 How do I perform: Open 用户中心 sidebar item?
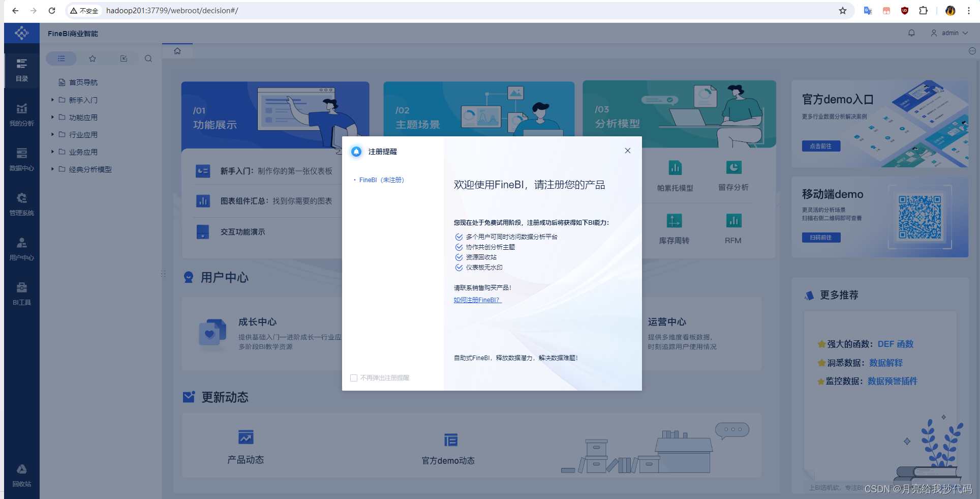pyautogui.click(x=22, y=249)
